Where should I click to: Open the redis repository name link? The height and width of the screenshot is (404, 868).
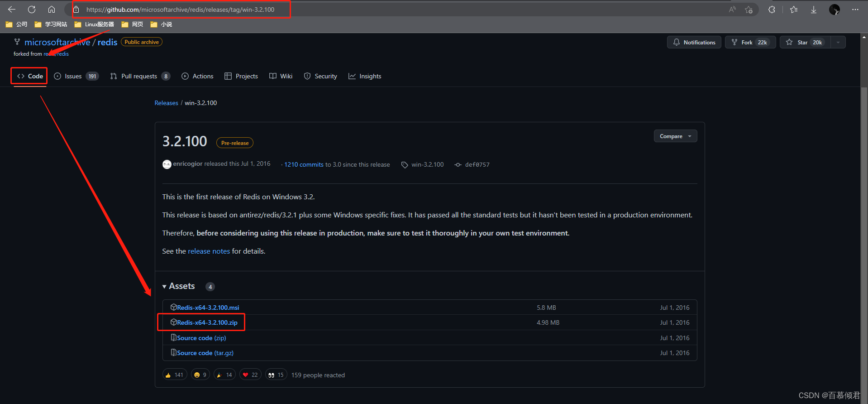107,42
